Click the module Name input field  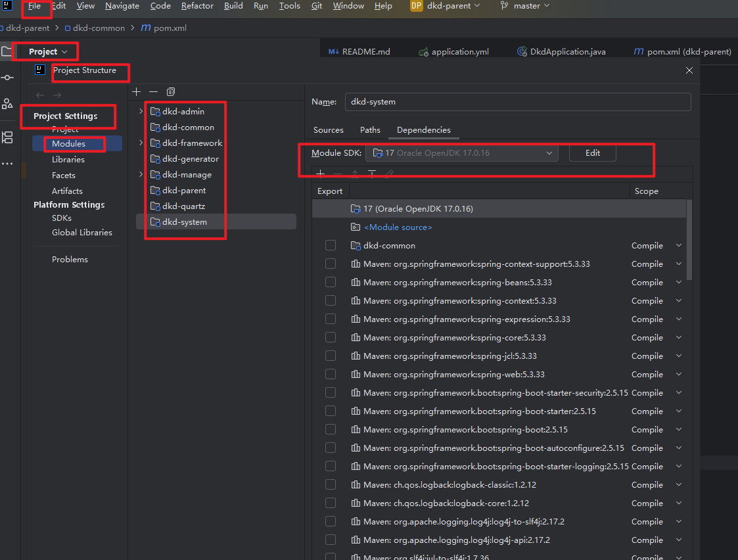518,102
